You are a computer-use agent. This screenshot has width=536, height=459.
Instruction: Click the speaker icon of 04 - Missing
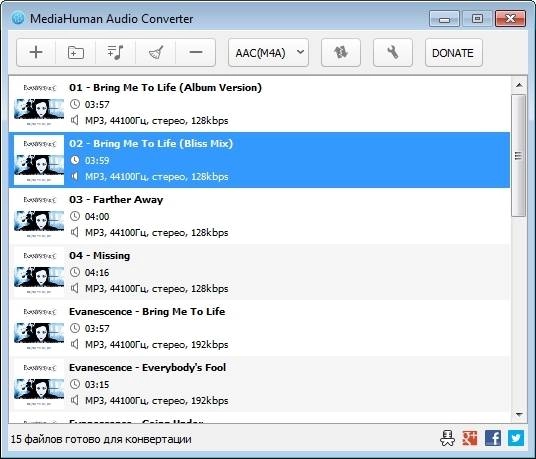click(75, 288)
